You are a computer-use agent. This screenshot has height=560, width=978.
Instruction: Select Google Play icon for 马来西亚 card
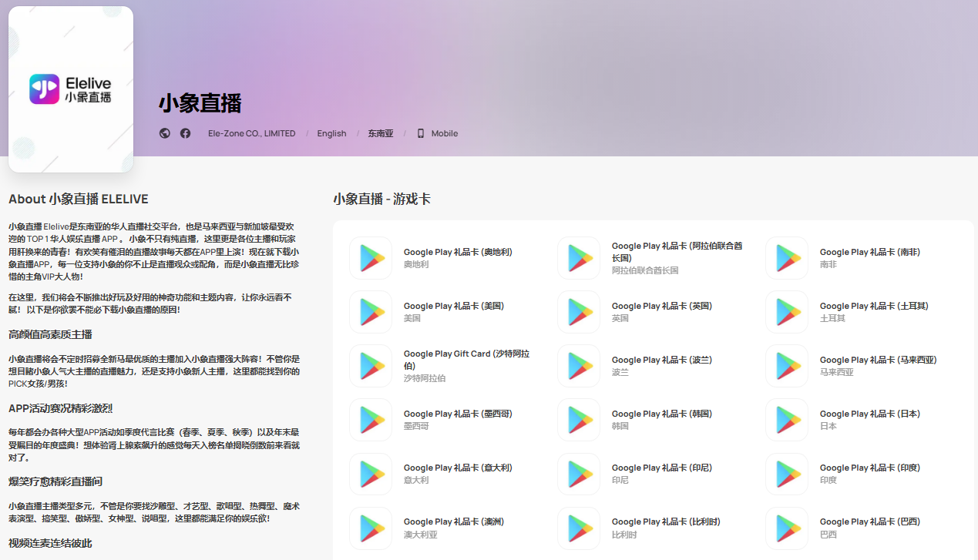[x=787, y=366]
